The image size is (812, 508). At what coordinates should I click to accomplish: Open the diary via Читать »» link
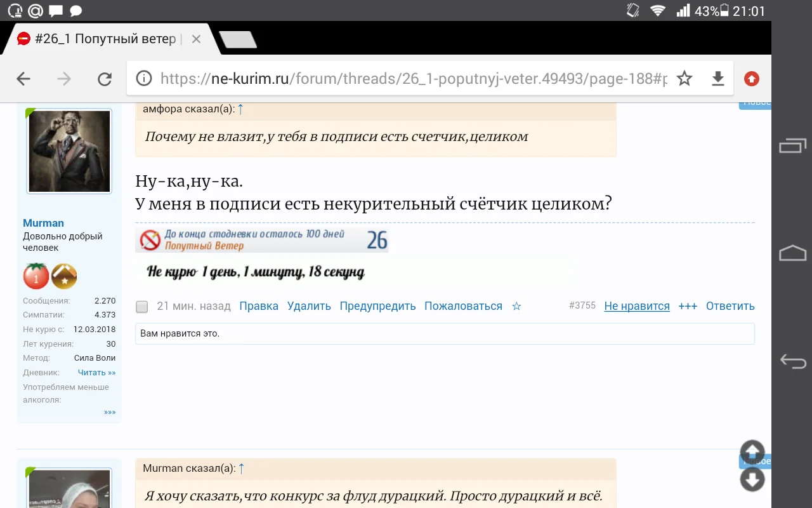coord(96,372)
